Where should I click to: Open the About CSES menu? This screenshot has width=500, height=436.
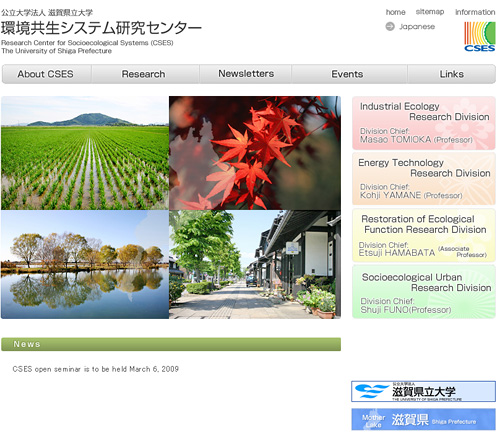(x=46, y=74)
